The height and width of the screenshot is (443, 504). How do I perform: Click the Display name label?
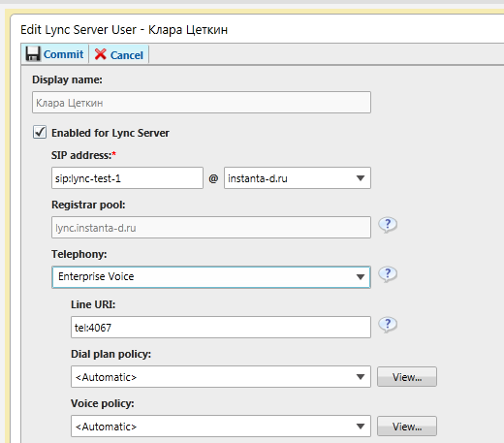67,79
